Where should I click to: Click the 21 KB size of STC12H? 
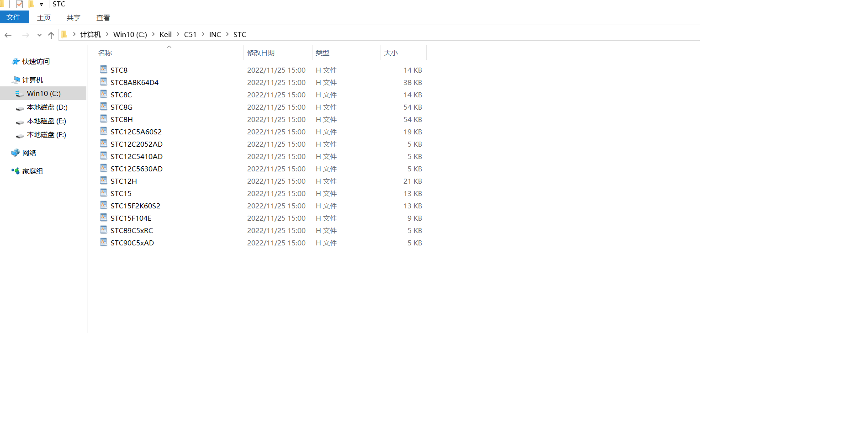413,181
